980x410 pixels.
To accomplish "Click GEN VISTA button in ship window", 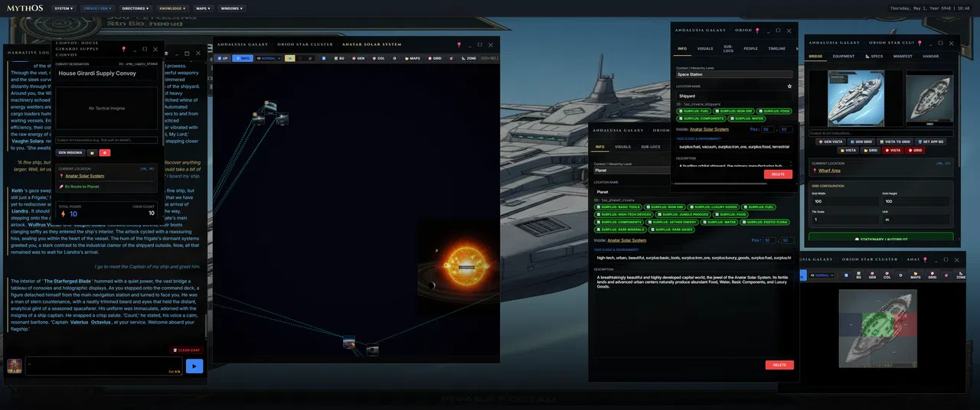I will [x=830, y=142].
